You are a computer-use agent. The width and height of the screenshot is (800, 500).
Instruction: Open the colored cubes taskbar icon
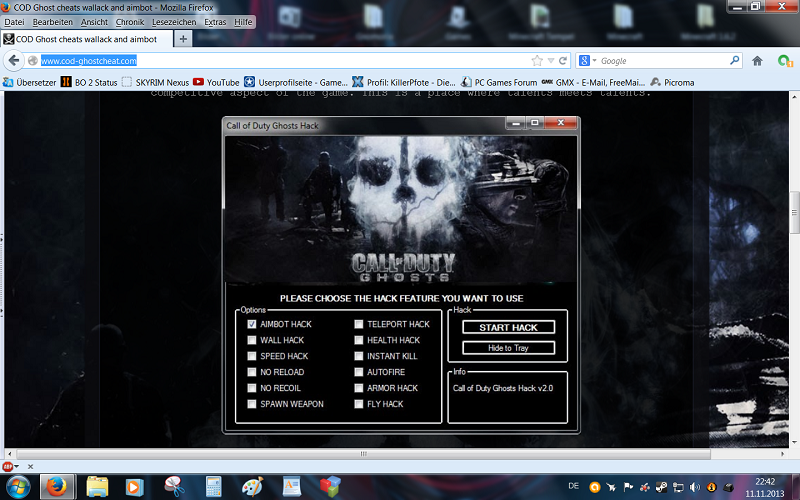331,487
